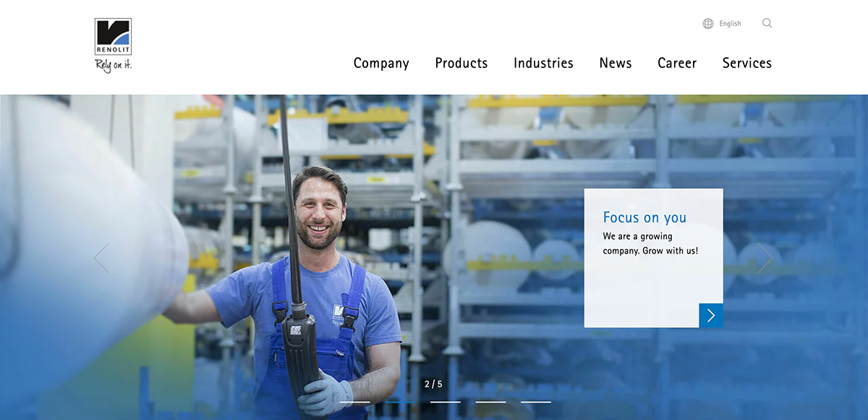This screenshot has width=868, height=420.
Task: Click the blue arrow button on card
Action: pos(711,316)
